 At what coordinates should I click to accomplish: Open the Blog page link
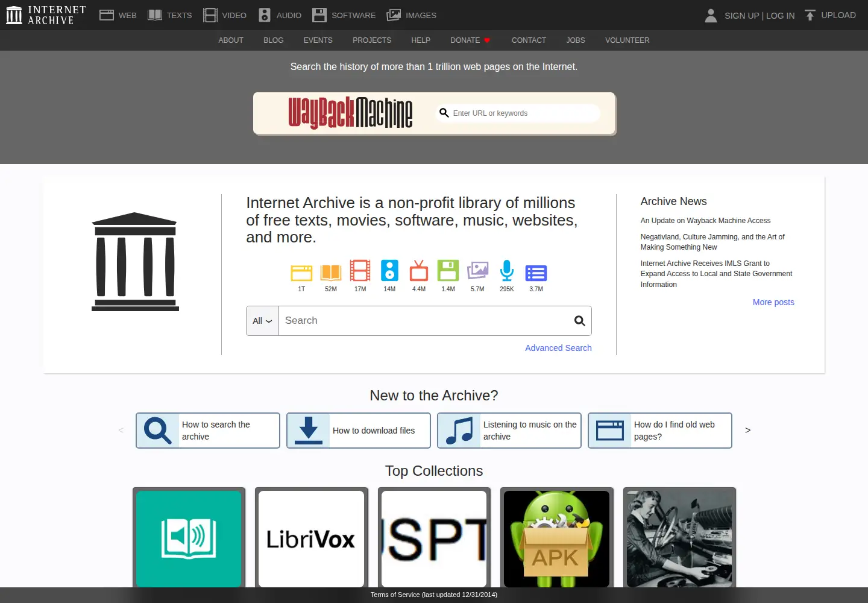click(x=273, y=40)
